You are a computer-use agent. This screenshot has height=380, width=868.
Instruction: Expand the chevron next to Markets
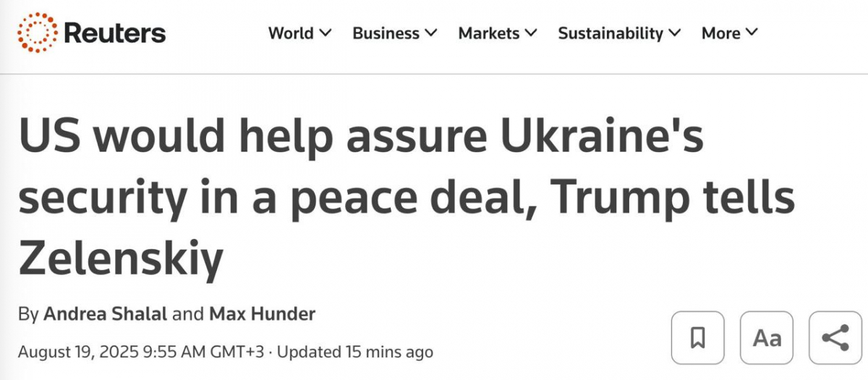coord(531,33)
